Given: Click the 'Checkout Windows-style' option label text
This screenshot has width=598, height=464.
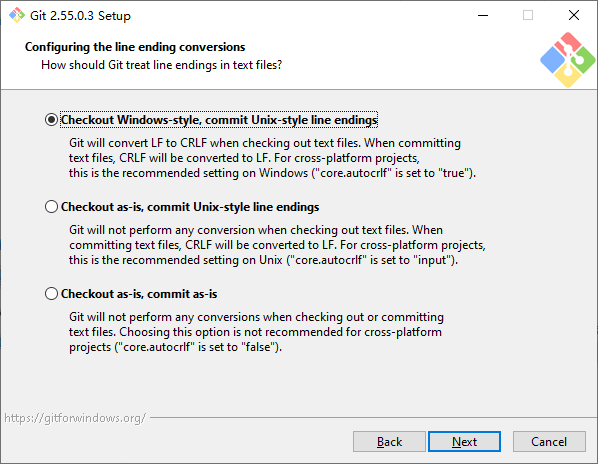Looking at the screenshot, I should [219, 120].
